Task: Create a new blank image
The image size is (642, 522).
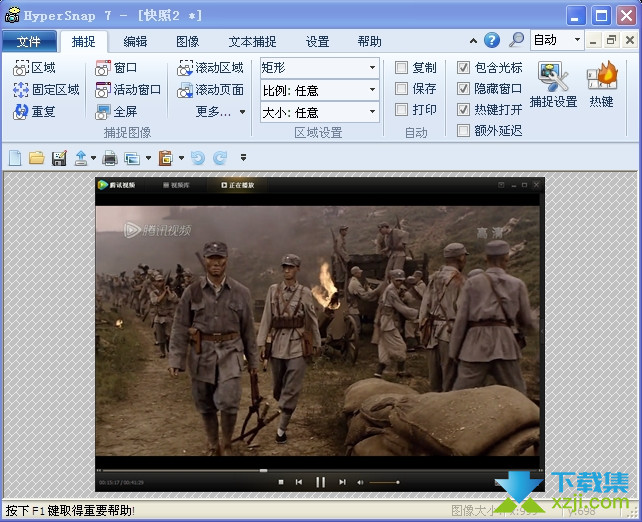Action: (15, 158)
